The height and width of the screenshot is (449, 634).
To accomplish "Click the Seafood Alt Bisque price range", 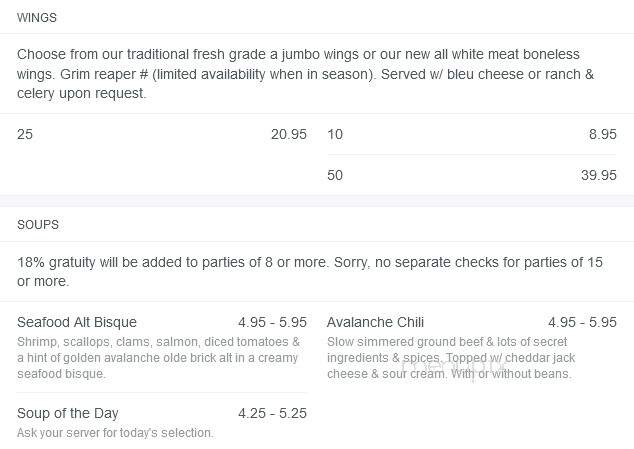I will coord(273,322).
